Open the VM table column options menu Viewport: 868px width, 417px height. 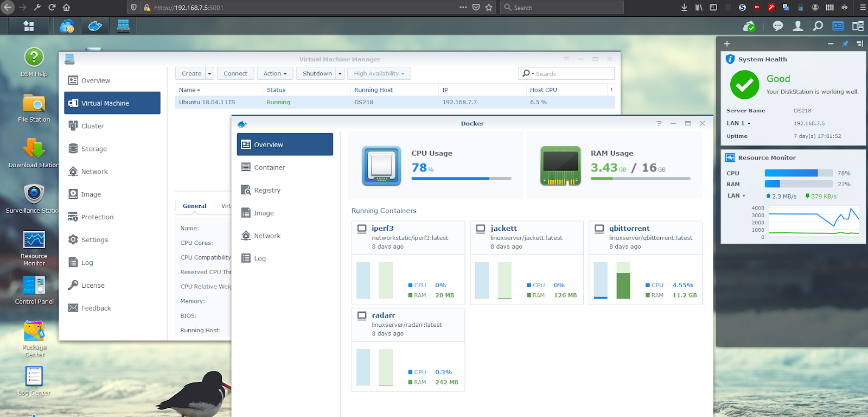[x=611, y=90]
